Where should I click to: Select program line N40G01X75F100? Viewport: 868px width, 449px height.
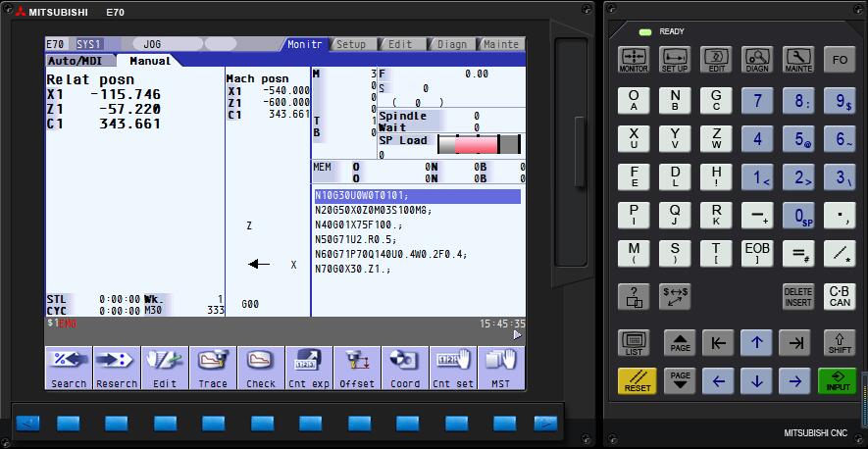pos(354,224)
